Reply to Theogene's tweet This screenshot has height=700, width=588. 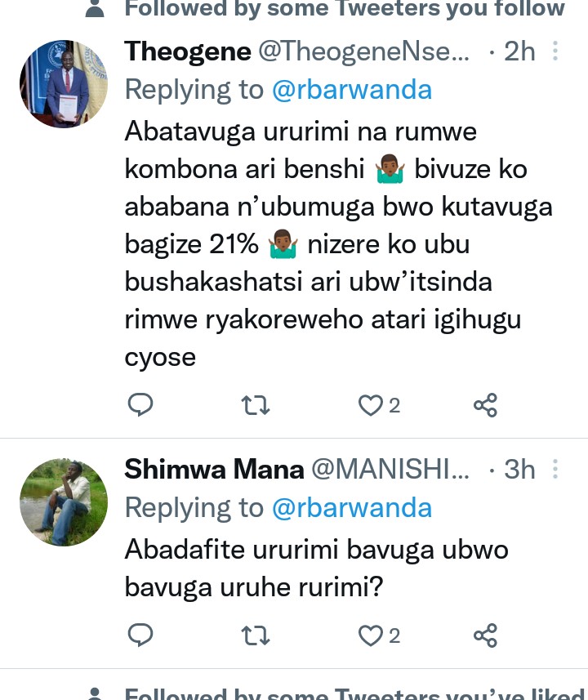(141, 405)
